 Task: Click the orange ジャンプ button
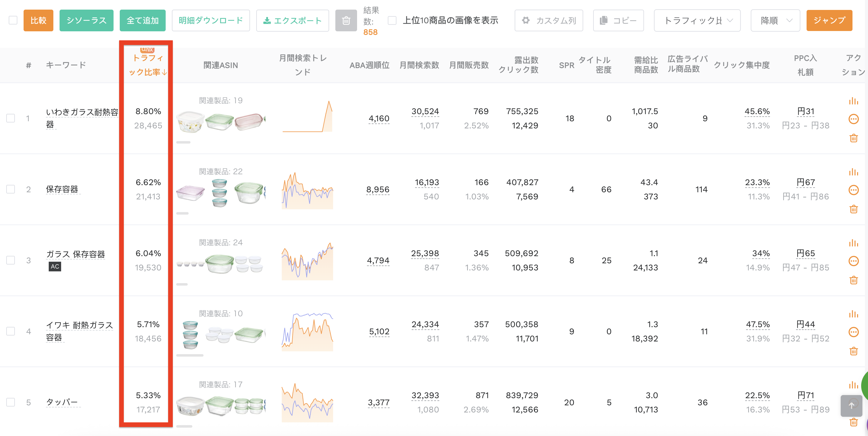click(x=829, y=20)
